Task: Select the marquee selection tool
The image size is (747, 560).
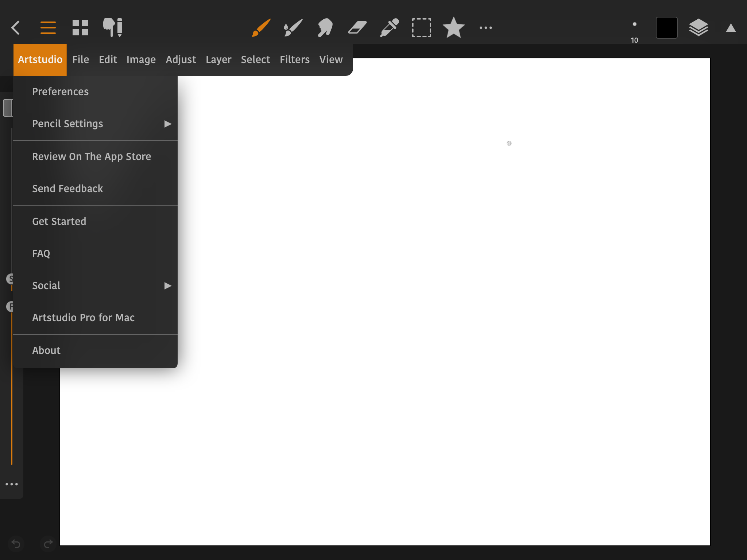Action: tap(421, 28)
